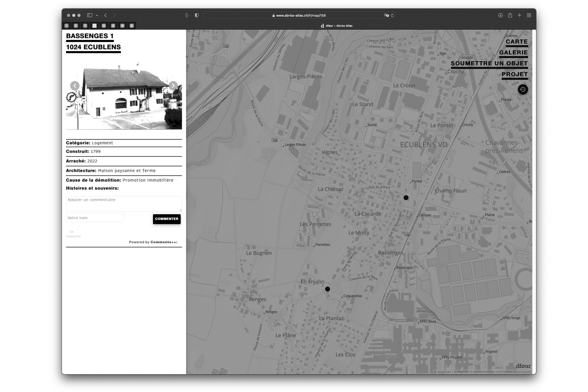Open the GALERIE menu item

513,52
